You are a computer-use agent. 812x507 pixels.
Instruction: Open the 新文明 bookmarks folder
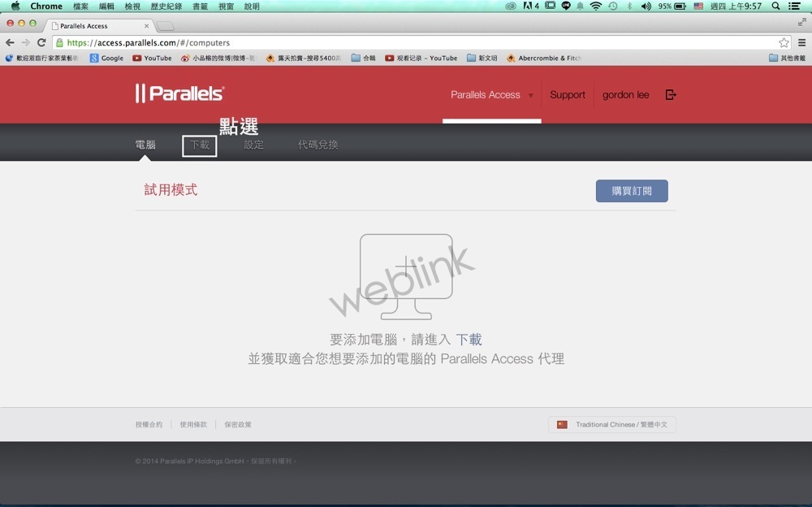click(x=482, y=58)
